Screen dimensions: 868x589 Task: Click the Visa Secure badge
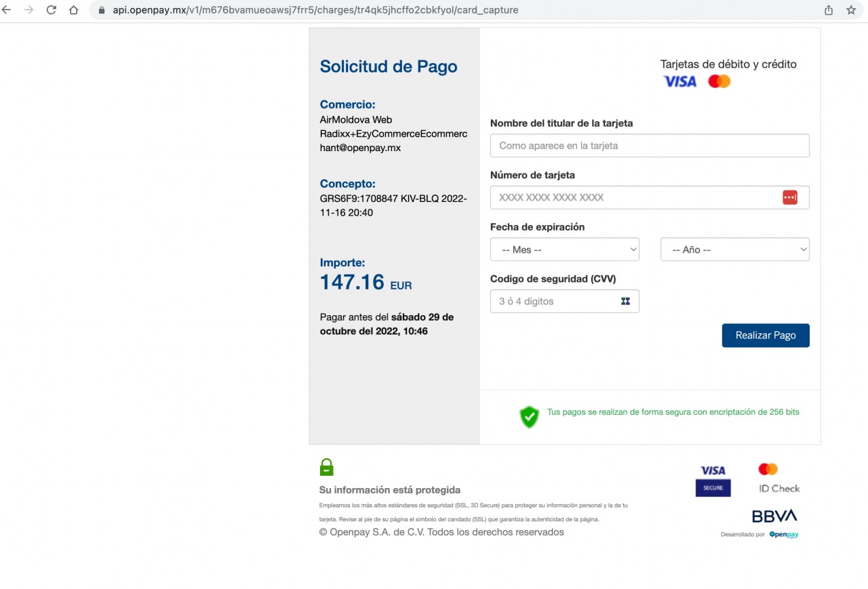(713, 481)
